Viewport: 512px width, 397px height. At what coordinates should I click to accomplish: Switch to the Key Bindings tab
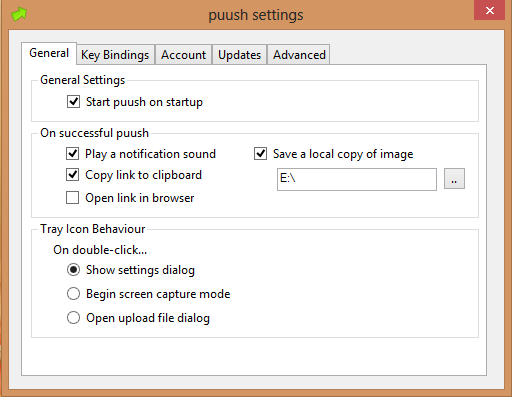pyautogui.click(x=115, y=55)
